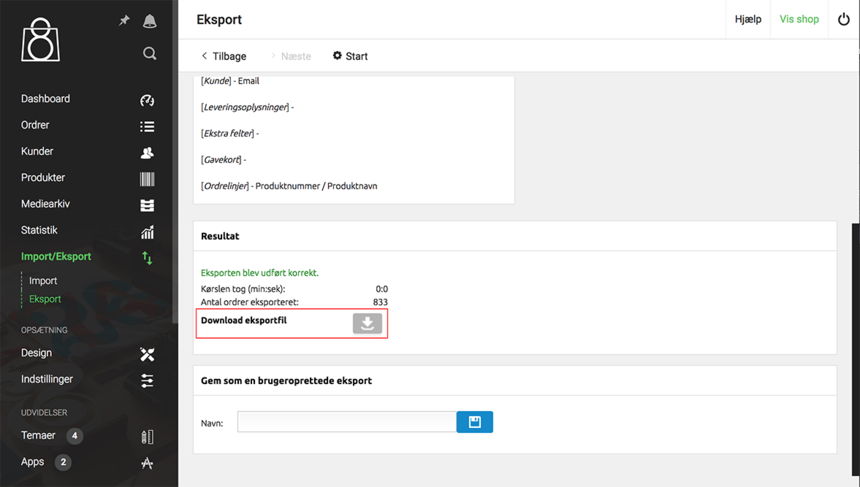Collapse the Import/Eksport sidebar section
Screen dimensions: 860x487
coord(56,257)
